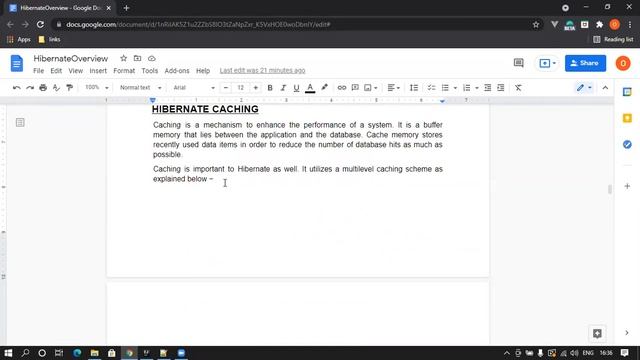This screenshot has width=640, height=360.
Task: Apply a numbered list
Action: coord(467,88)
